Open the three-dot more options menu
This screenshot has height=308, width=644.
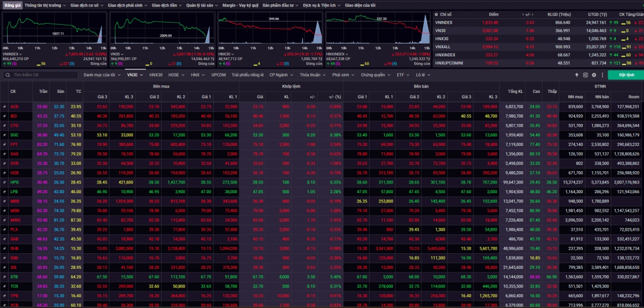click(602, 75)
